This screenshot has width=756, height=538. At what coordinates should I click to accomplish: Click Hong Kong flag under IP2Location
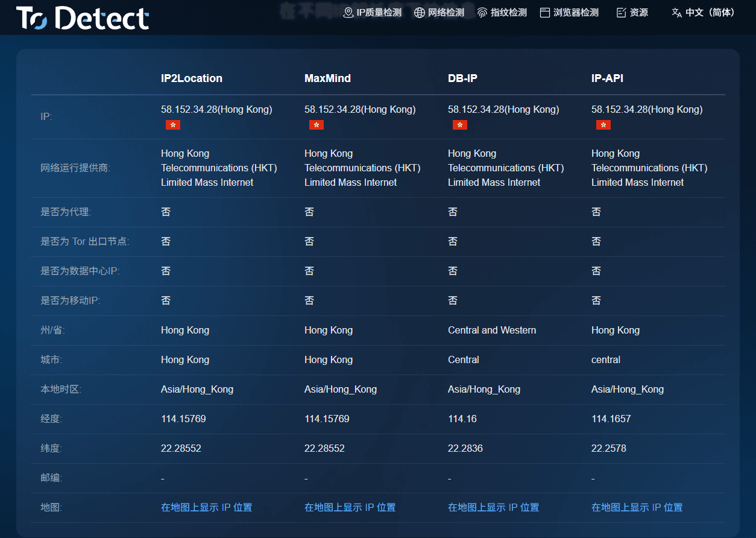(173, 125)
